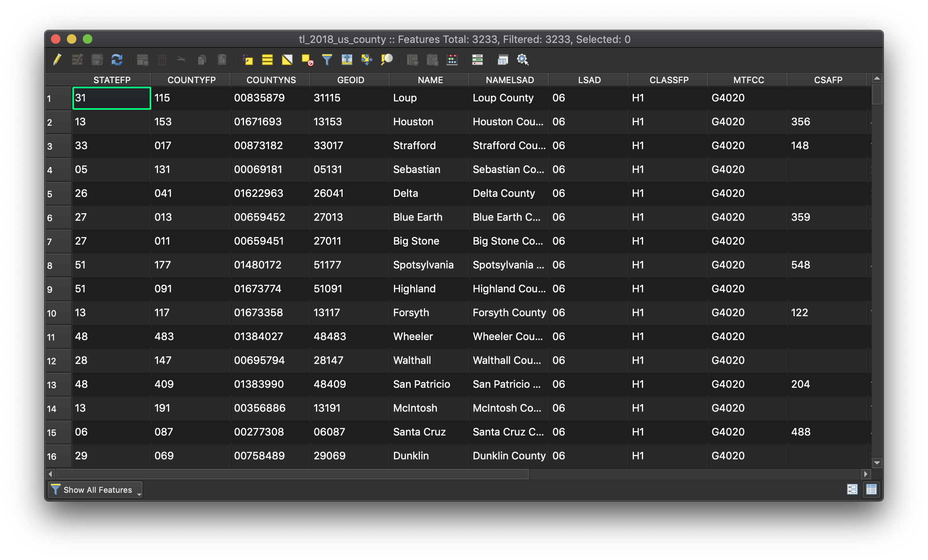
Task: Click the highlighted STATEFP cell '31'
Action: click(x=111, y=98)
